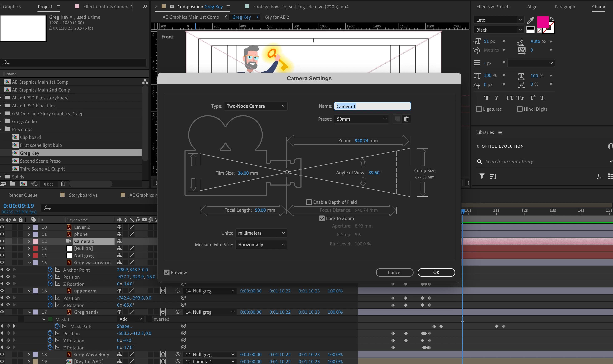Open the camera Type dropdown
This screenshot has height=364, width=613.
[255, 106]
